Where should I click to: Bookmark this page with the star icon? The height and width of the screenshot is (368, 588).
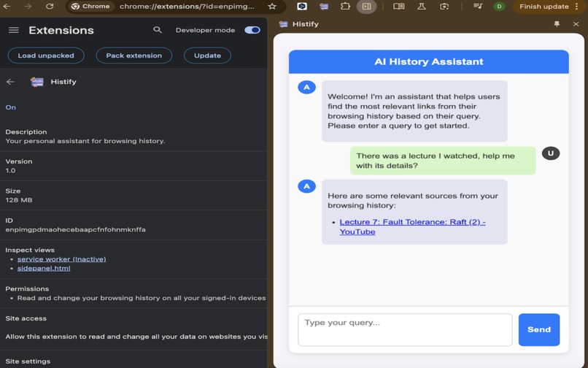point(272,7)
